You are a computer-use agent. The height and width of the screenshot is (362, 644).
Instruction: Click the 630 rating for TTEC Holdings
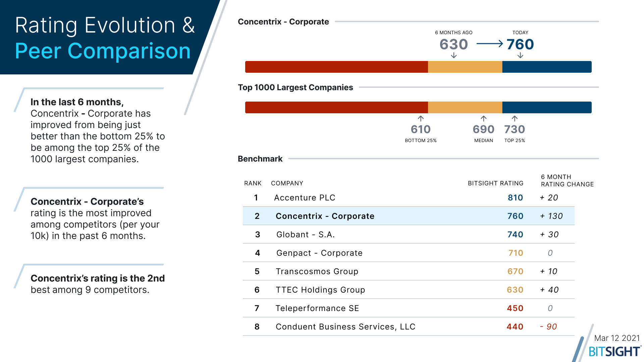click(515, 290)
